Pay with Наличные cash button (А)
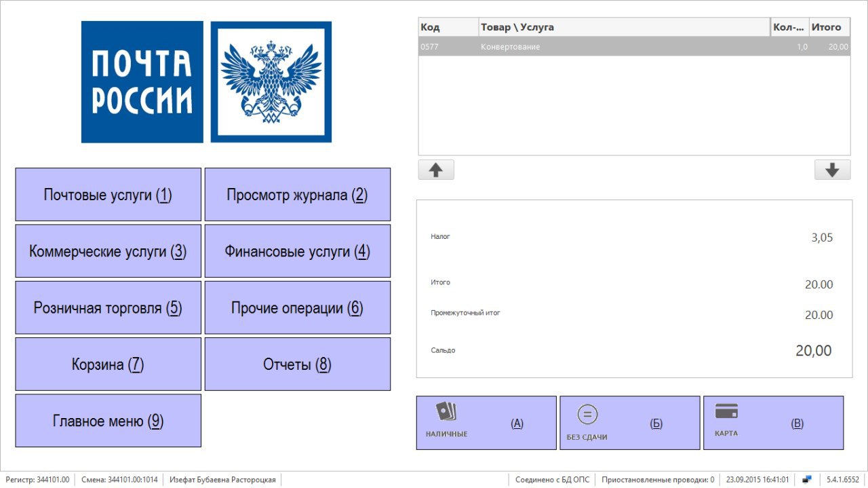 point(486,423)
